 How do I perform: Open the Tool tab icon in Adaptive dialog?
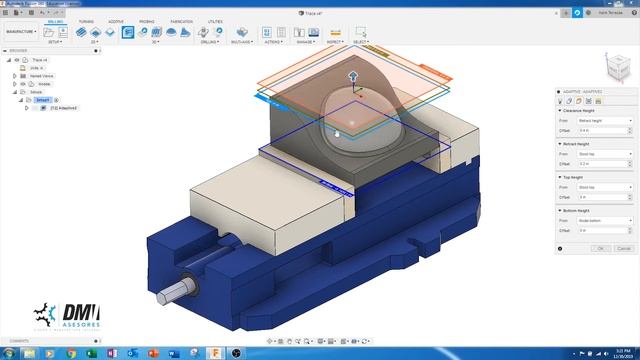pos(560,101)
